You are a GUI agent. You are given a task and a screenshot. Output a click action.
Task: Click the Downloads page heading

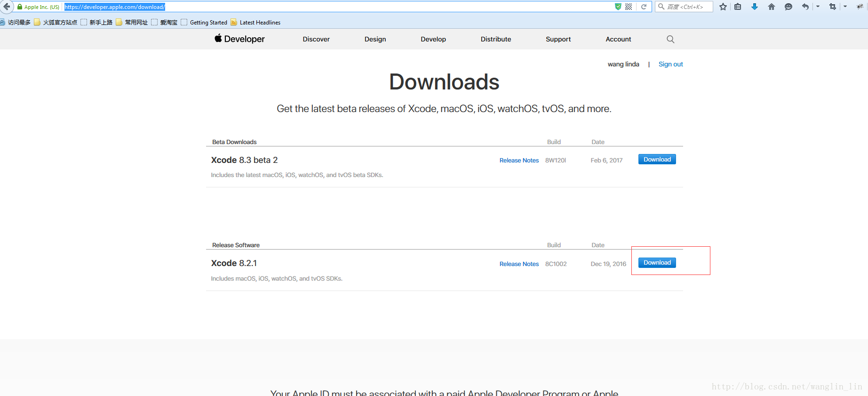[x=444, y=82]
